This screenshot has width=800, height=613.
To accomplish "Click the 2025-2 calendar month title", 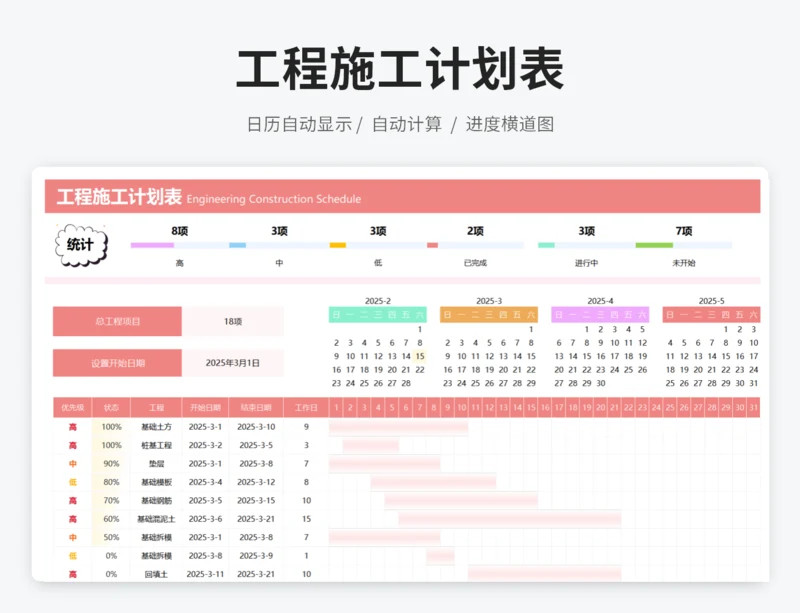I will pyautogui.click(x=378, y=301).
